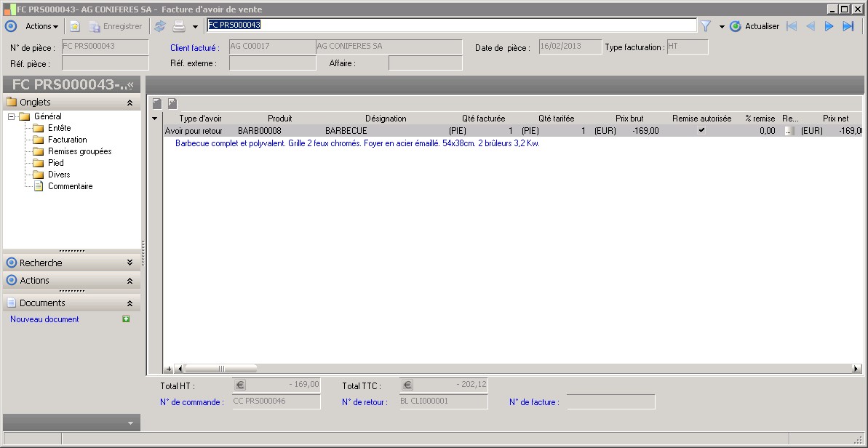This screenshot has height=448, width=868.
Task: Click the Réf. externe input field
Action: point(272,63)
